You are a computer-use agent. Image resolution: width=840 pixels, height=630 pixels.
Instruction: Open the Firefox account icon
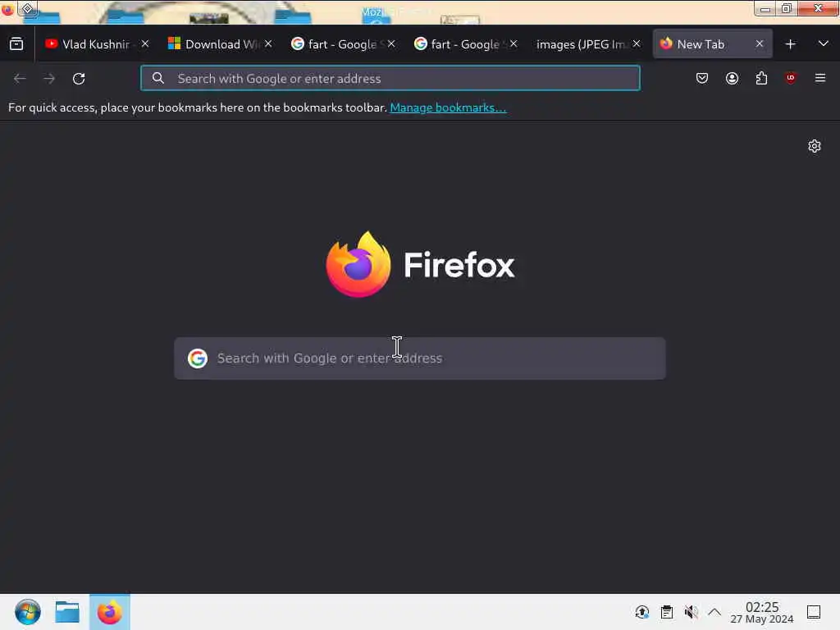point(732,78)
